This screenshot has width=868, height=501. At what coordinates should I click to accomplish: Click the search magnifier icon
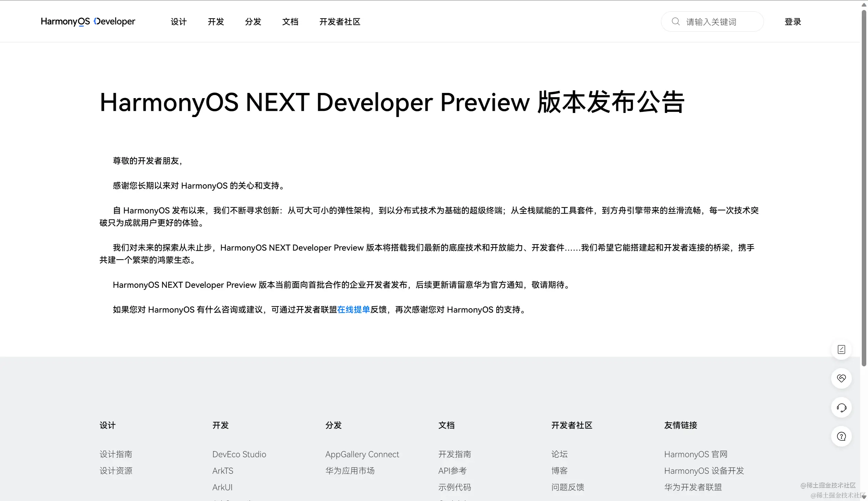pos(675,21)
